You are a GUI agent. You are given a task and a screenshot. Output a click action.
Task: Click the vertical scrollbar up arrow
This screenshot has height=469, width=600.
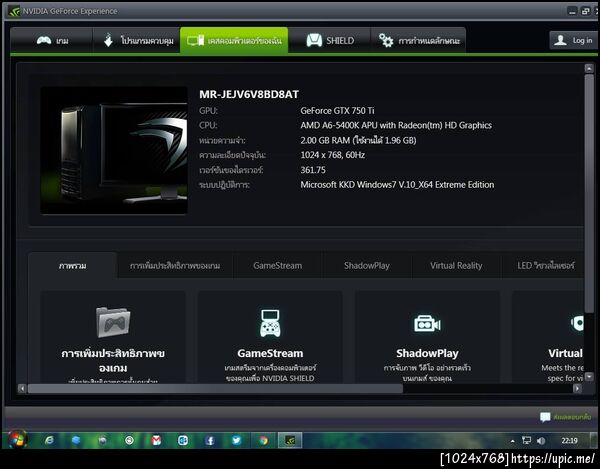(x=589, y=69)
